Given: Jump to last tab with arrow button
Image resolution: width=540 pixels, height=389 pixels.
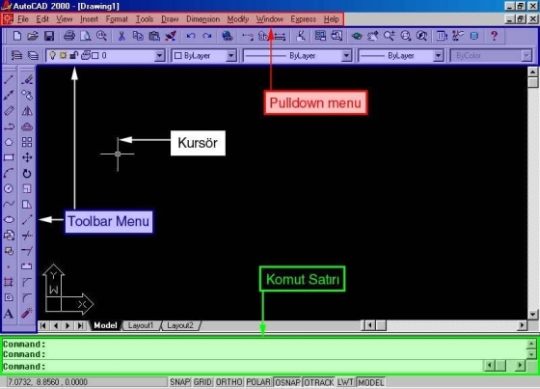Looking at the screenshot, I should [80, 325].
